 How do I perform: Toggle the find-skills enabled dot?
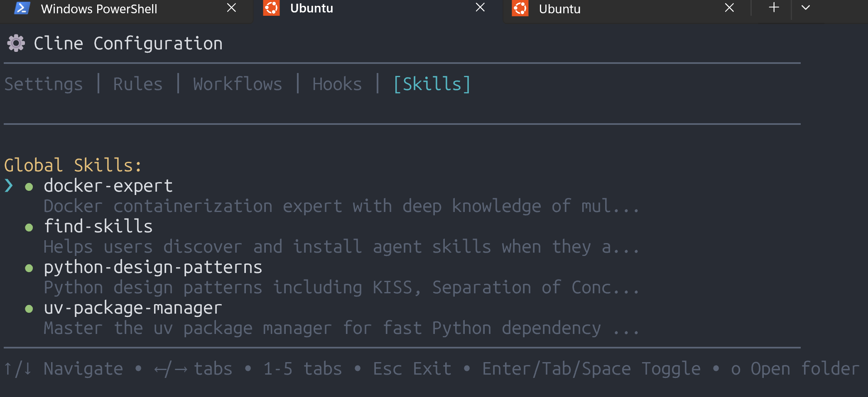pyautogui.click(x=29, y=227)
